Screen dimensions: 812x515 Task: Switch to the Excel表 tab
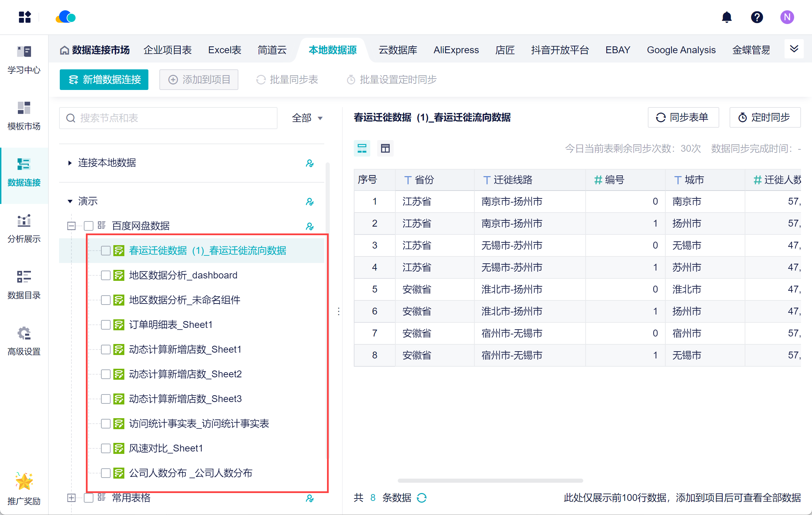[x=225, y=50]
